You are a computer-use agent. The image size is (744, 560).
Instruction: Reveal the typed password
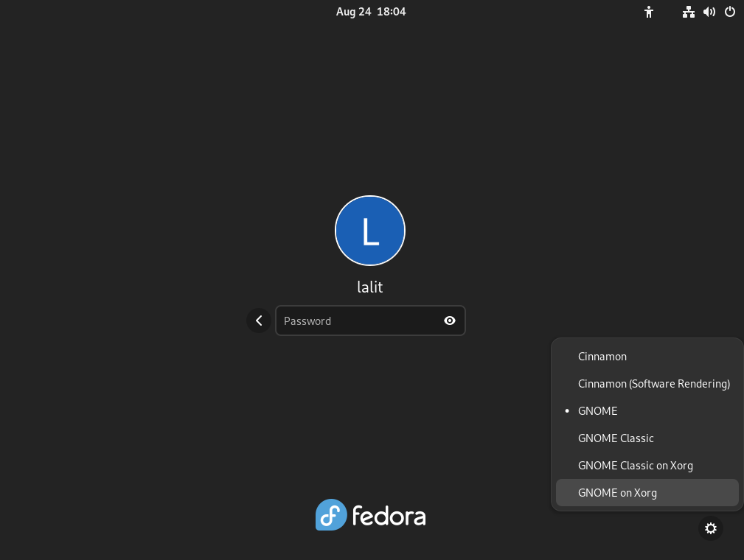449,321
